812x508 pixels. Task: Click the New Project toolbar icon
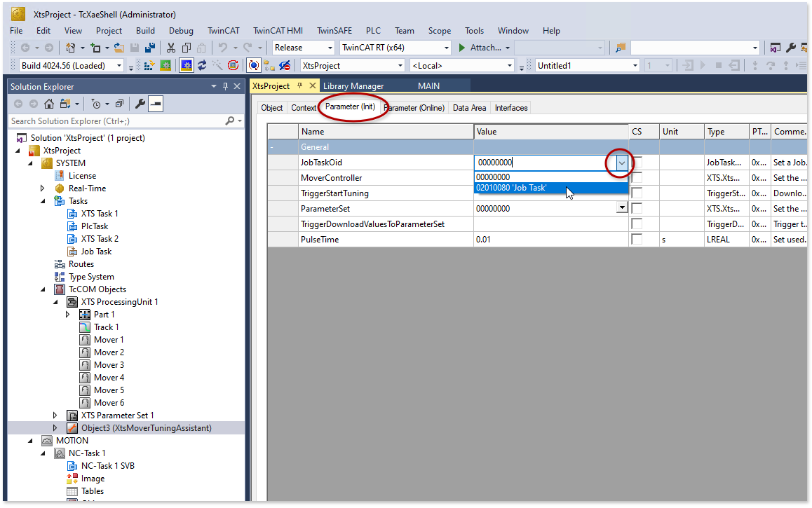pyautogui.click(x=70, y=48)
